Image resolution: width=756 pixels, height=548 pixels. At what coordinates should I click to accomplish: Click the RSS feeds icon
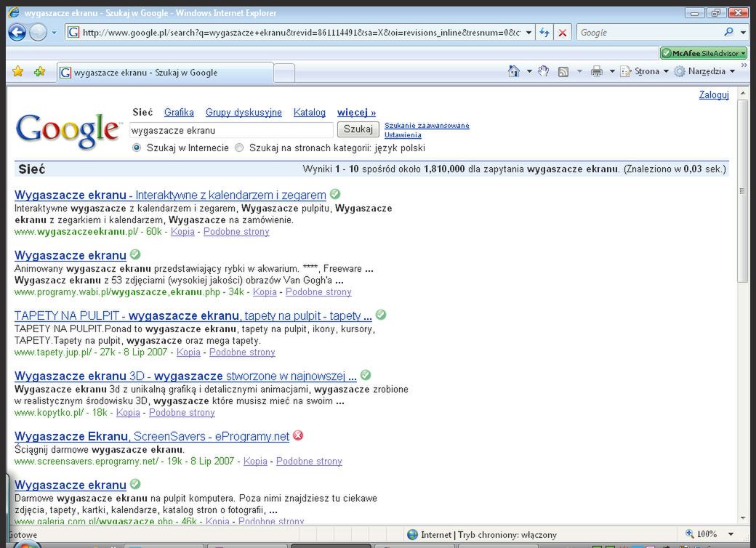[563, 72]
